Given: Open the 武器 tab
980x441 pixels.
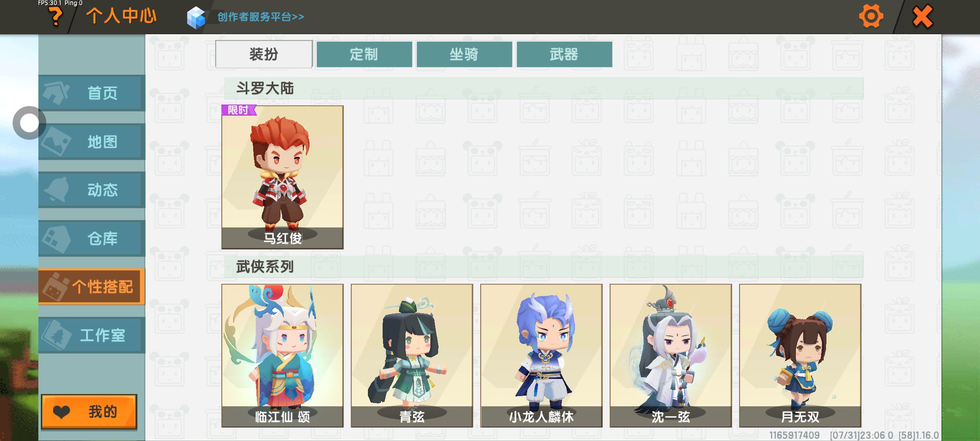Looking at the screenshot, I should click(x=564, y=54).
